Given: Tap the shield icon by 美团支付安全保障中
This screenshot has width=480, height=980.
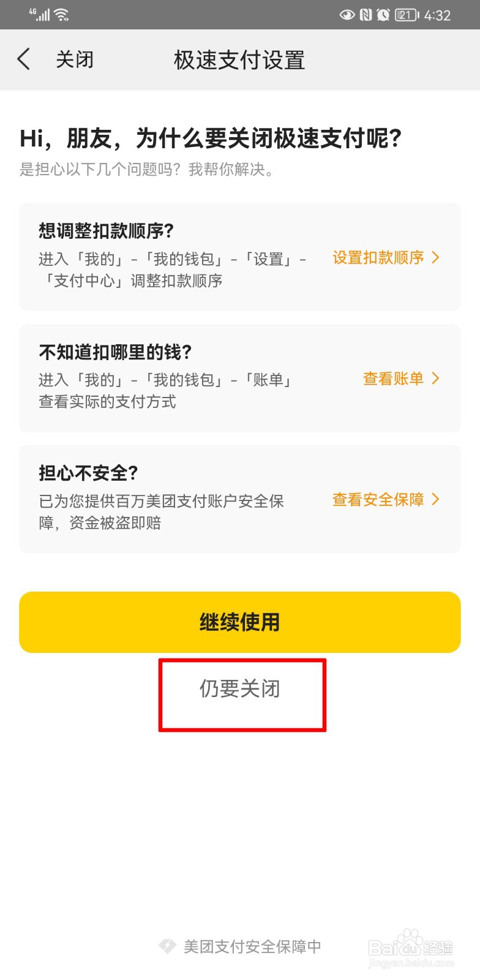Looking at the screenshot, I should 167,946.
